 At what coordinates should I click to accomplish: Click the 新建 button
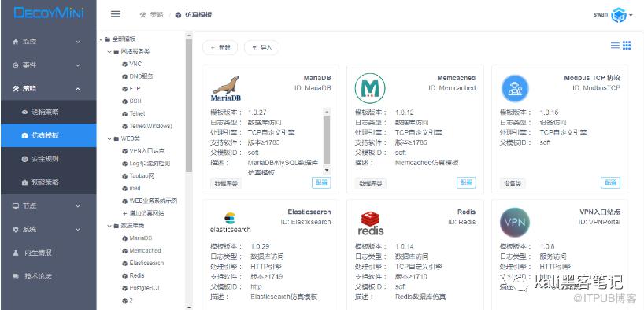(220, 48)
